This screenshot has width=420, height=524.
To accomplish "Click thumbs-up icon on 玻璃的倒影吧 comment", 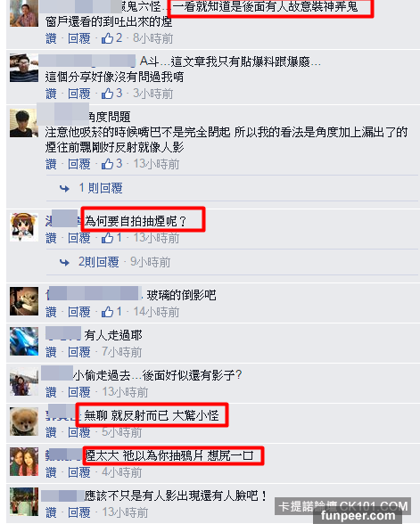I will (x=107, y=312).
